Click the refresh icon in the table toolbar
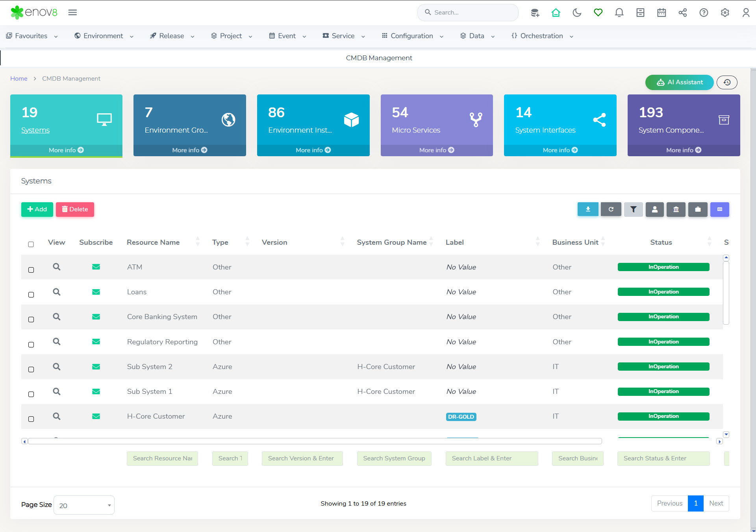This screenshot has height=532, width=756. pos(611,209)
